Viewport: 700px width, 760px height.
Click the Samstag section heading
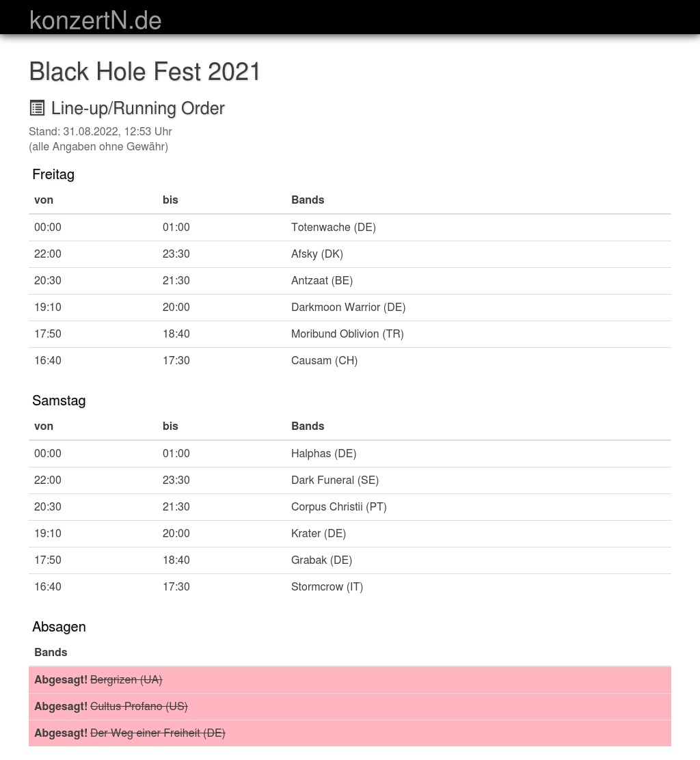point(59,401)
